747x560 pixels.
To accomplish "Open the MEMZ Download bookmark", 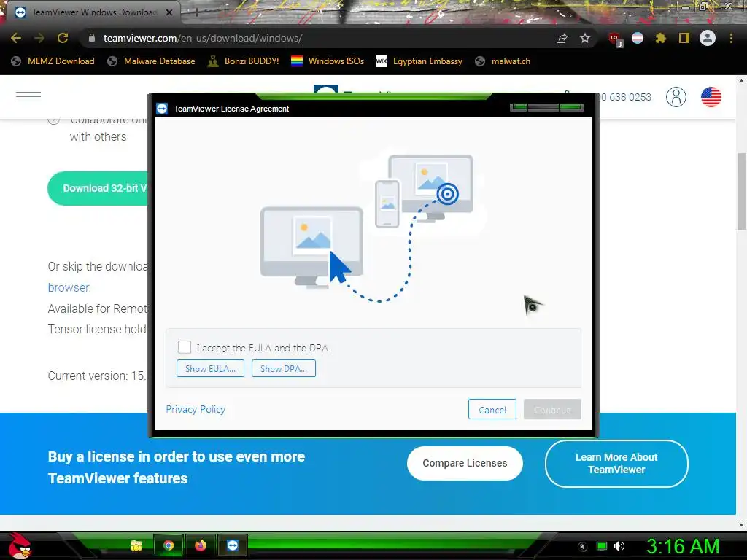I will (x=53, y=61).
